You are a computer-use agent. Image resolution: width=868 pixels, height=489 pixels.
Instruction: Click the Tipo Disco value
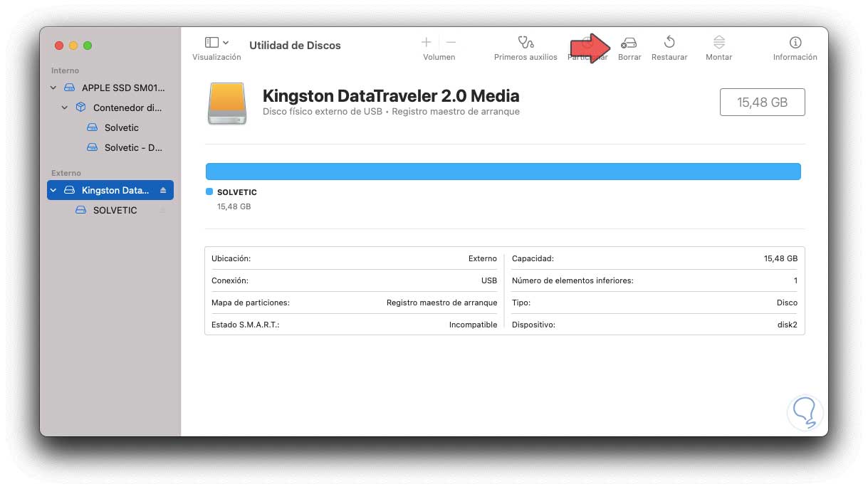[787, 303]
